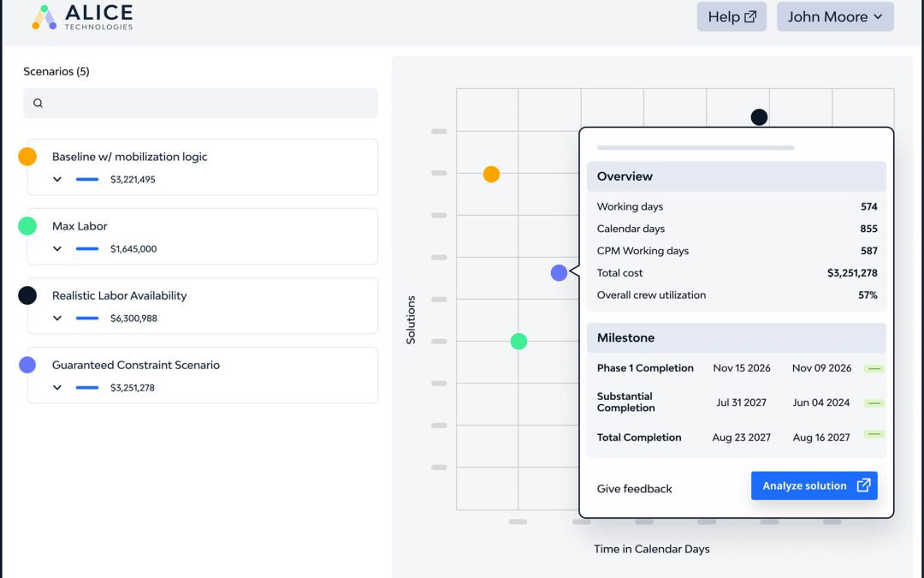Image resolution: width=924 pixels, height=578 pixels.
Task: Click the green swatch for Max Labor
Action: point(27,226)
